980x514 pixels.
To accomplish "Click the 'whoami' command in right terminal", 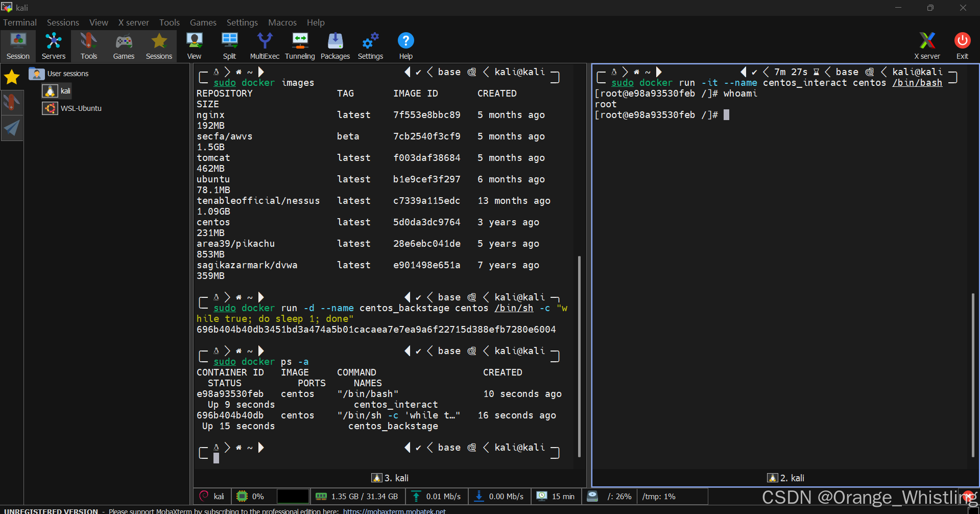I will coord(740,94).
